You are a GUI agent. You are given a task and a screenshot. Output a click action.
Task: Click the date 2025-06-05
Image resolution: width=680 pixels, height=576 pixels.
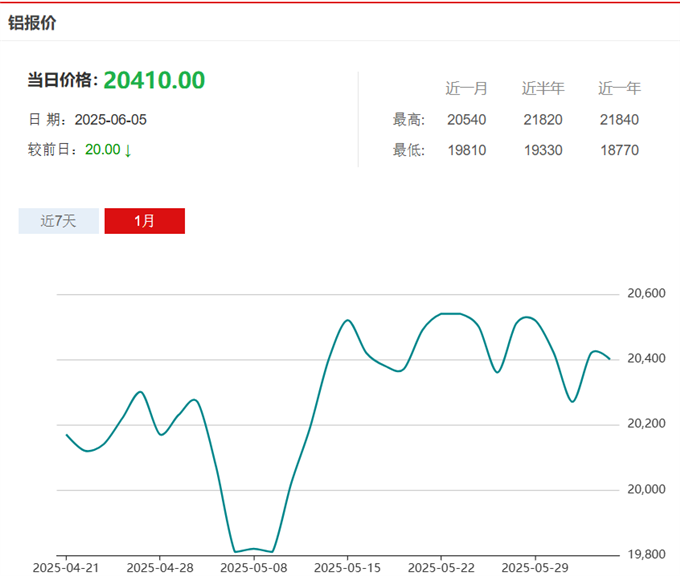point(111,120)
